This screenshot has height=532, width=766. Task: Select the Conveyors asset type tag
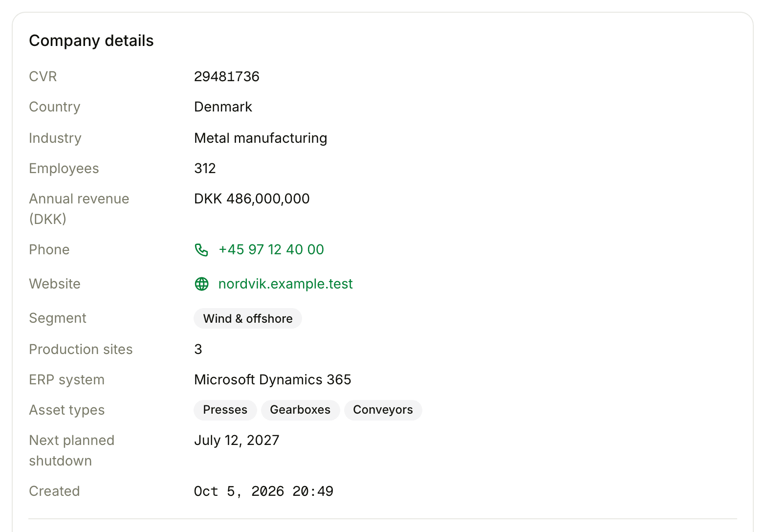pos(383,410)
